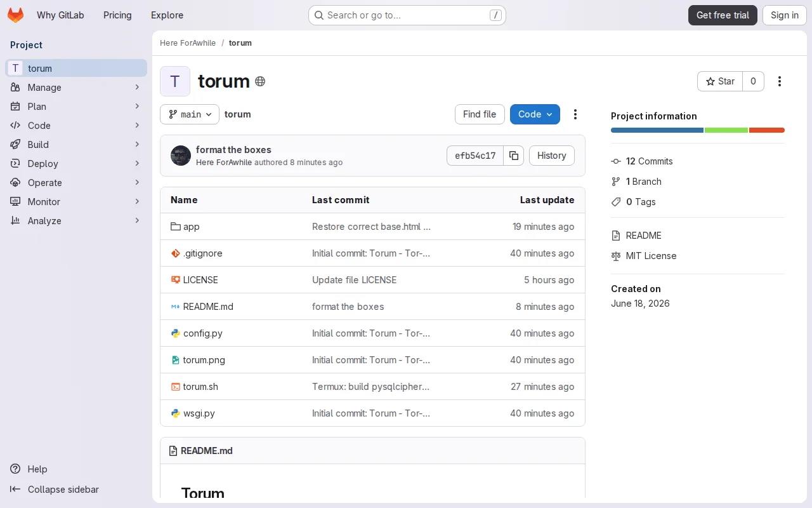Screen dimensions: 812x508
Task: Open the wsgi.py file
Action: 199,413
